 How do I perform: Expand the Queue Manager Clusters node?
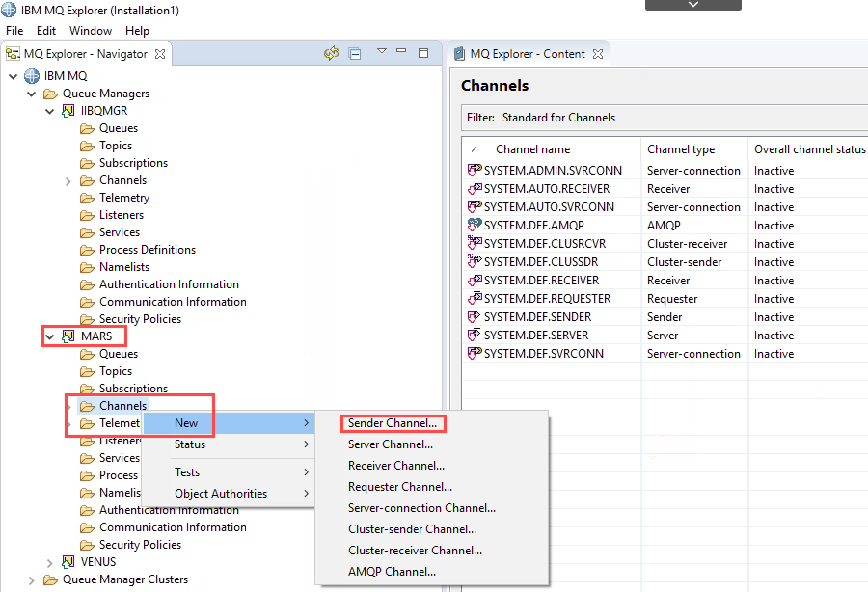point(32,580)
